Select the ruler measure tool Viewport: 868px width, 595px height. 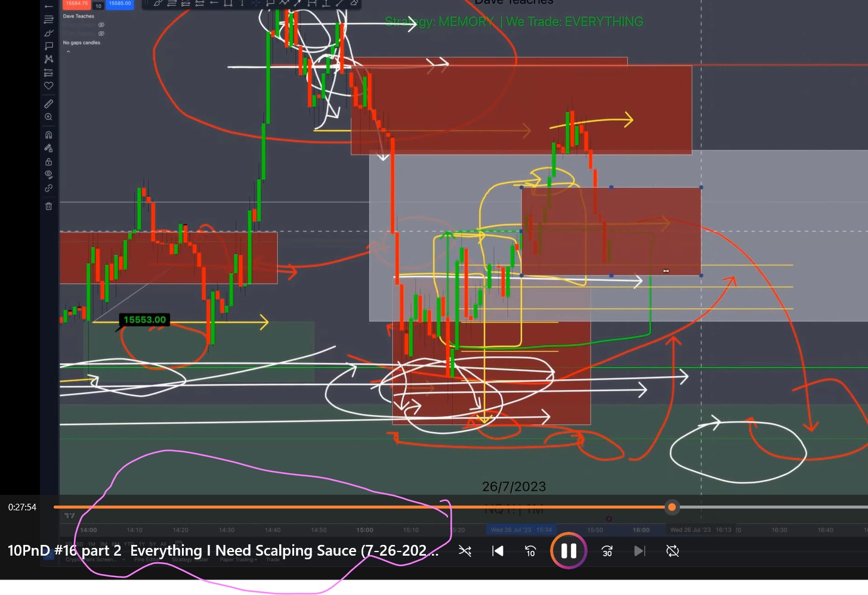click(x=49, y=104)
